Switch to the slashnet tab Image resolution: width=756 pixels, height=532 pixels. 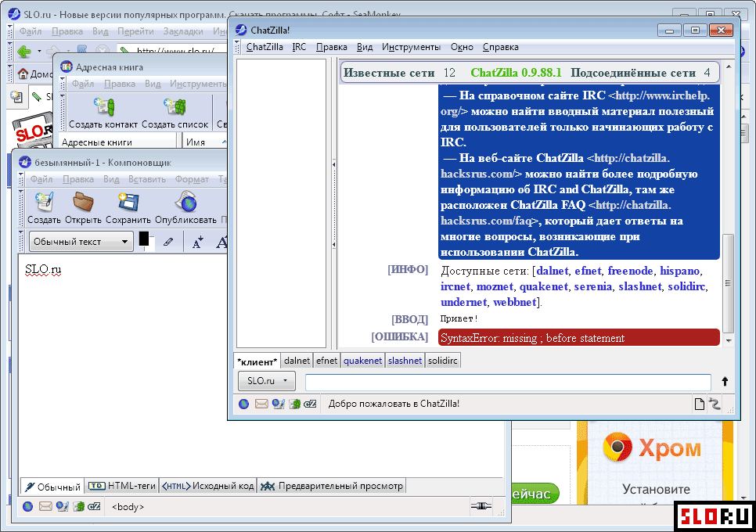[x=405, y=361]
